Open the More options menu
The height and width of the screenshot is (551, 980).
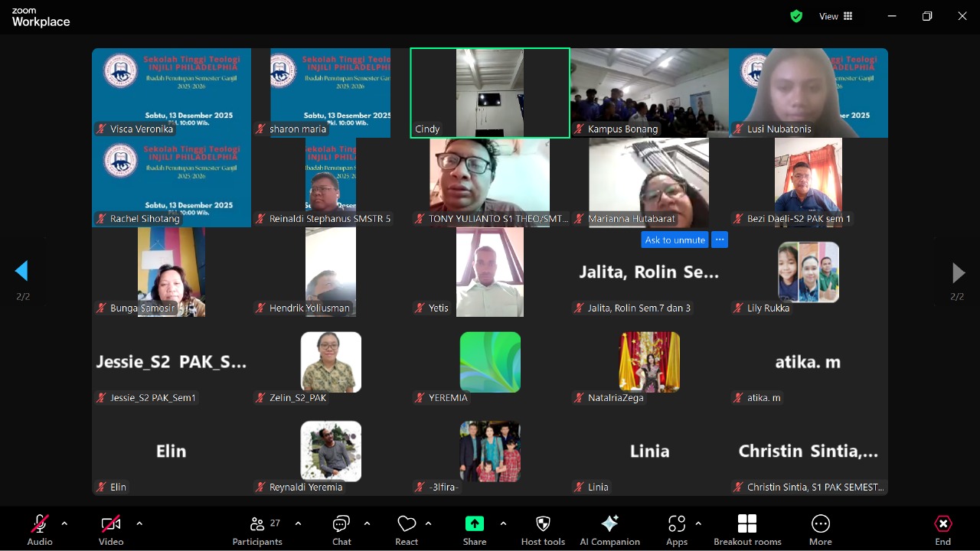[820, 530]
